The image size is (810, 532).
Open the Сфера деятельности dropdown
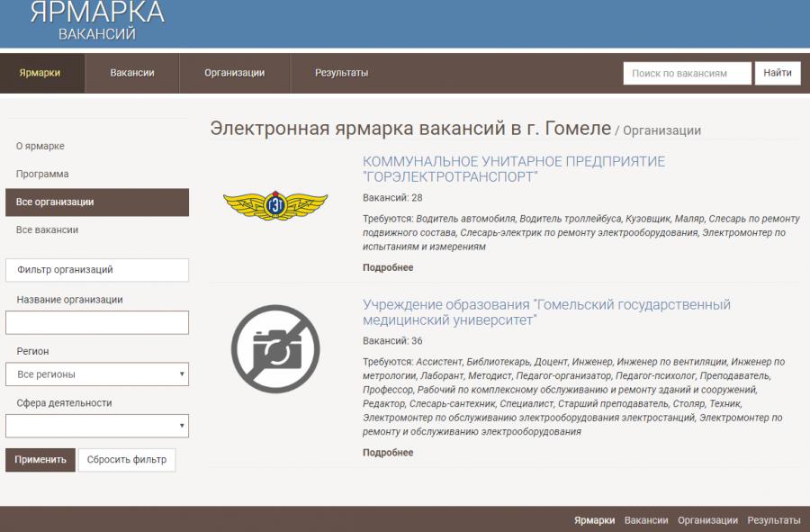[x=97, y=426]
